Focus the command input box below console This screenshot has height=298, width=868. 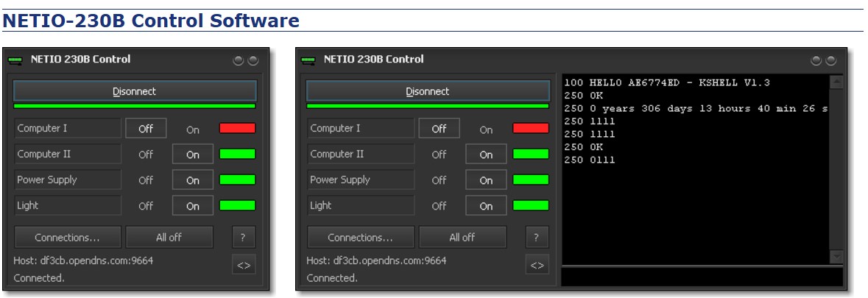pos(702,277)
